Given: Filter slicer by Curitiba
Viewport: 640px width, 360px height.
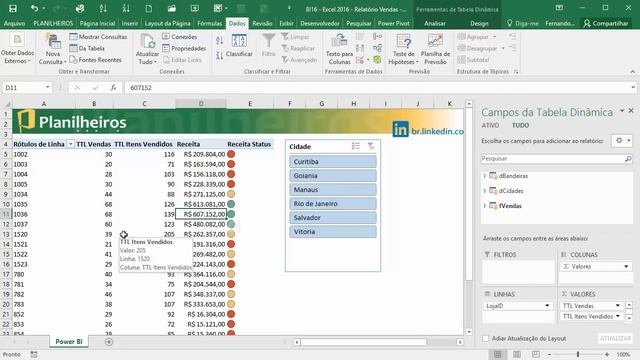Looking at the screenshot, I should [x=333, y=162].
